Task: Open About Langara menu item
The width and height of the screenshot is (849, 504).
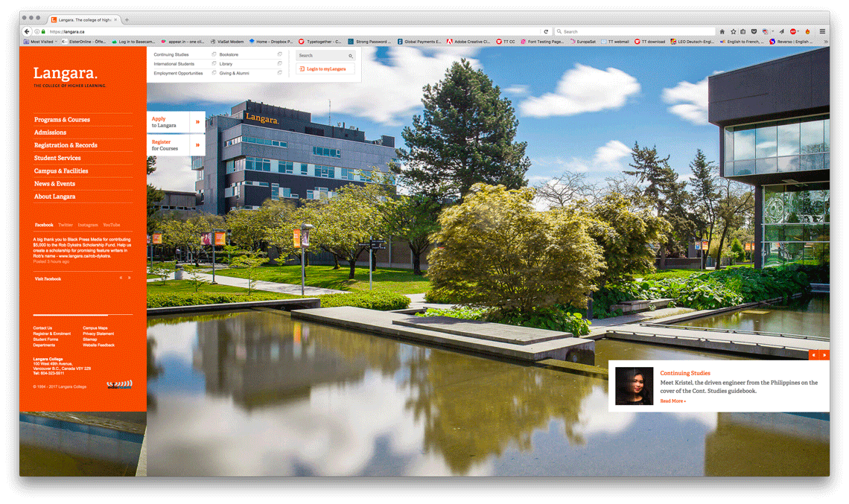Action: tap(54, 197)
